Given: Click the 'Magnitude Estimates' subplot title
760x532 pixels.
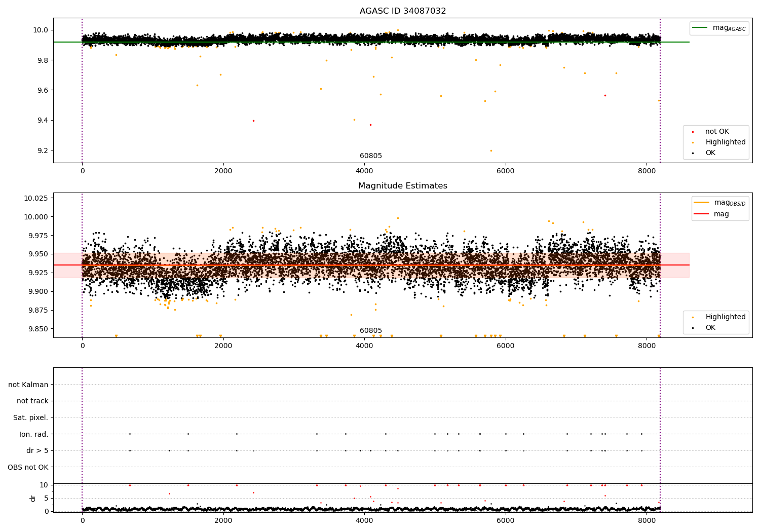Looking at the screenshot, I should click(x=403, y=186).
